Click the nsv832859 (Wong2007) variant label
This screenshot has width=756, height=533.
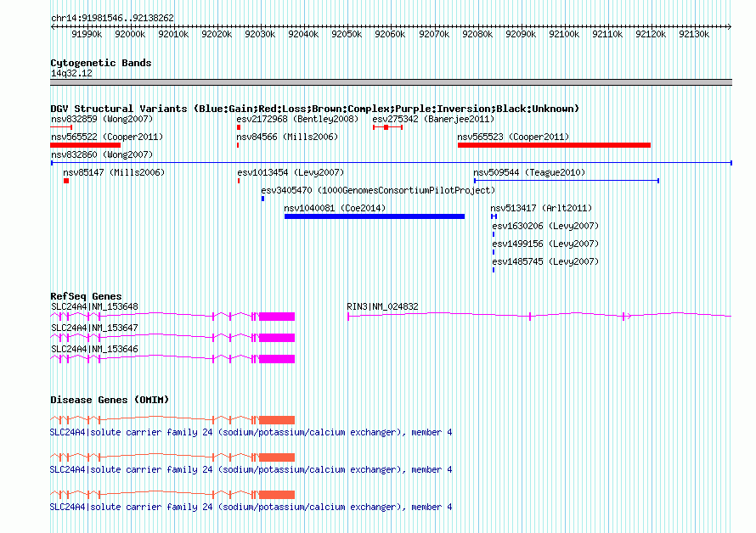[102, 119]
